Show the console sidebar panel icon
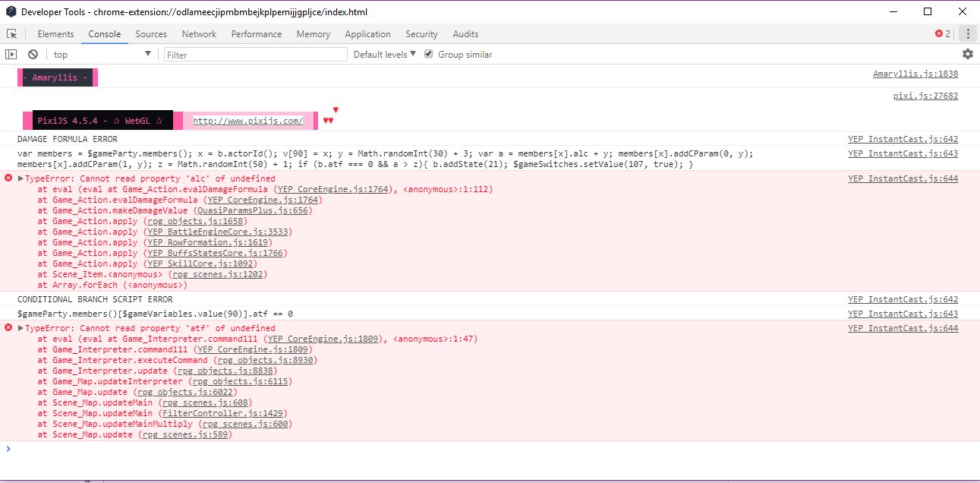The height and width of the screenshot is (483, 980). 11,55
